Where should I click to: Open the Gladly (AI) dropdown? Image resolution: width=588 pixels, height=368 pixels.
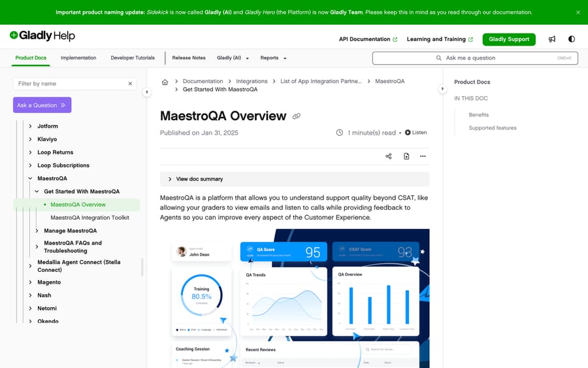click(x=233, y=58)
